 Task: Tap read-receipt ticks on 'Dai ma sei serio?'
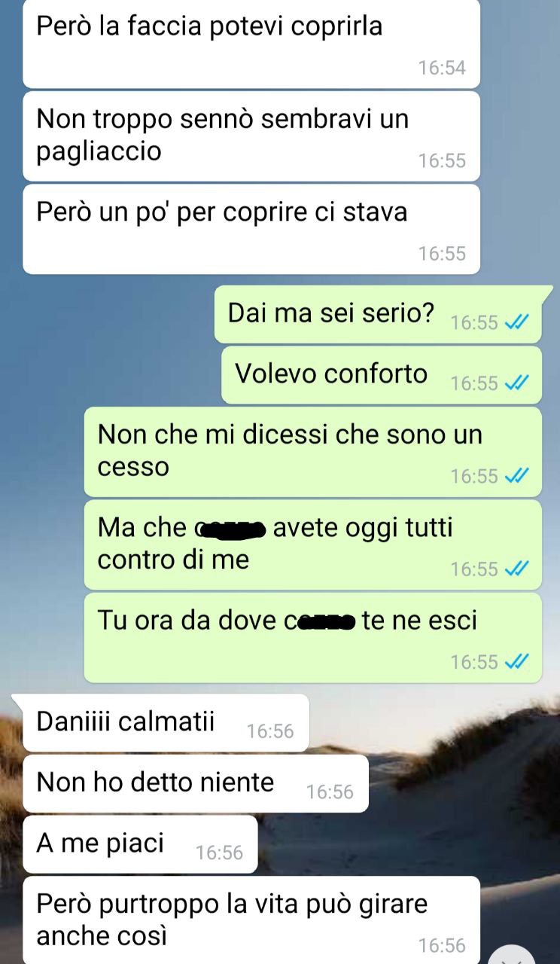517,323
